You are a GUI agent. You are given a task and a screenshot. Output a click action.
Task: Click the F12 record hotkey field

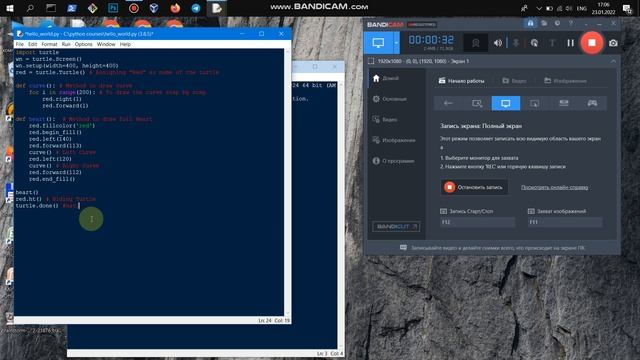[478, 222]
